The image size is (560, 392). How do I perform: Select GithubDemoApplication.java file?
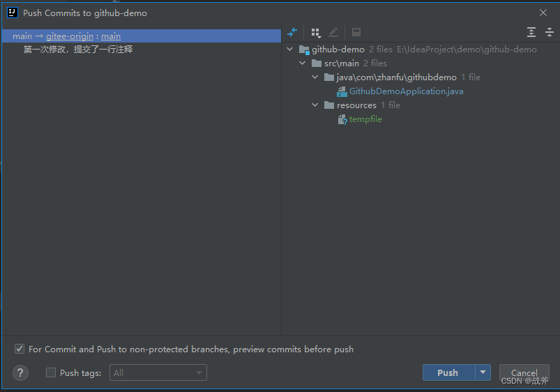point(406,91)
